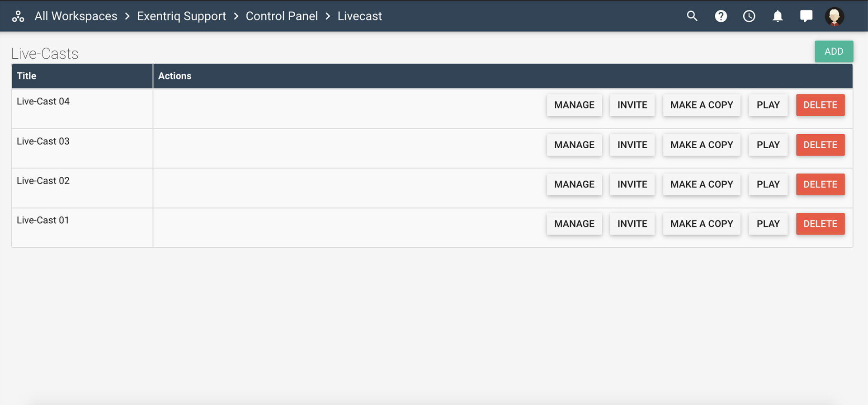Open the search magnifier icon
Image resolution: width=868 pixels, height=405 pixels.
point(692,16)
